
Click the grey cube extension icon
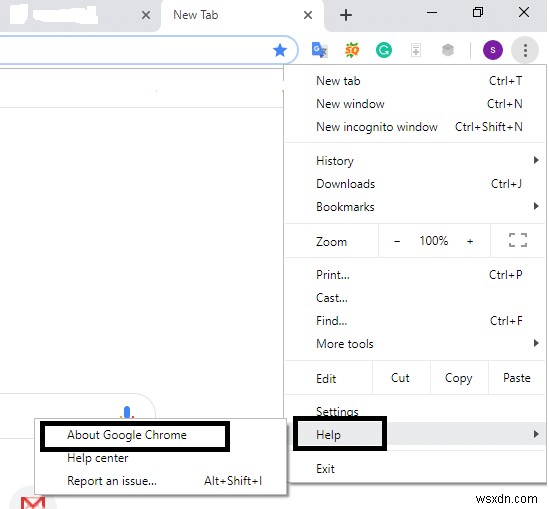click(448, 50)
